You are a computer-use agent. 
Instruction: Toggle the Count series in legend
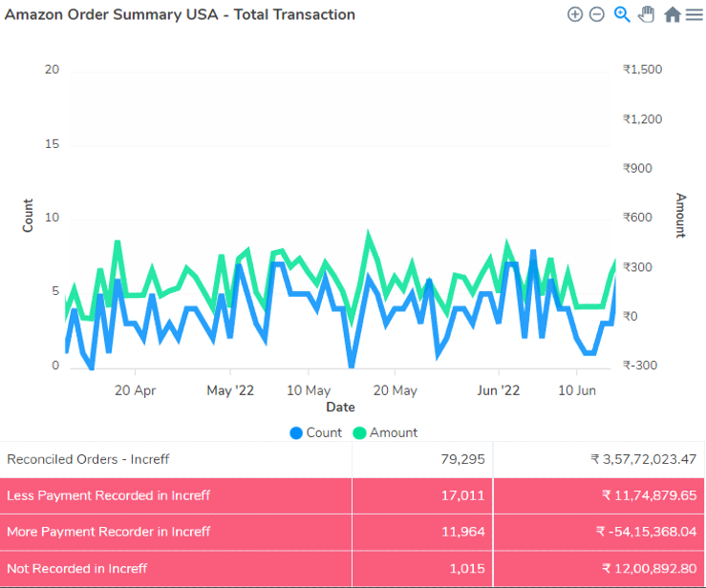coord(316,432)
